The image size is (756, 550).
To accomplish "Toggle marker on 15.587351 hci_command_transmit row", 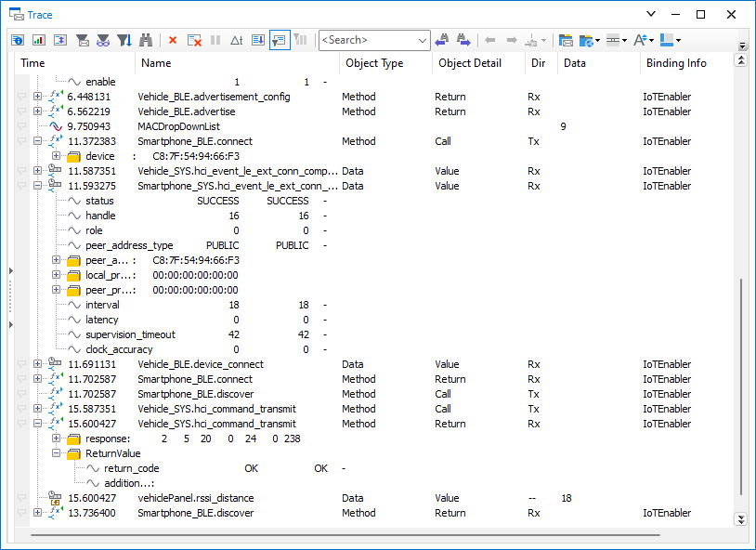I will 21,409.
